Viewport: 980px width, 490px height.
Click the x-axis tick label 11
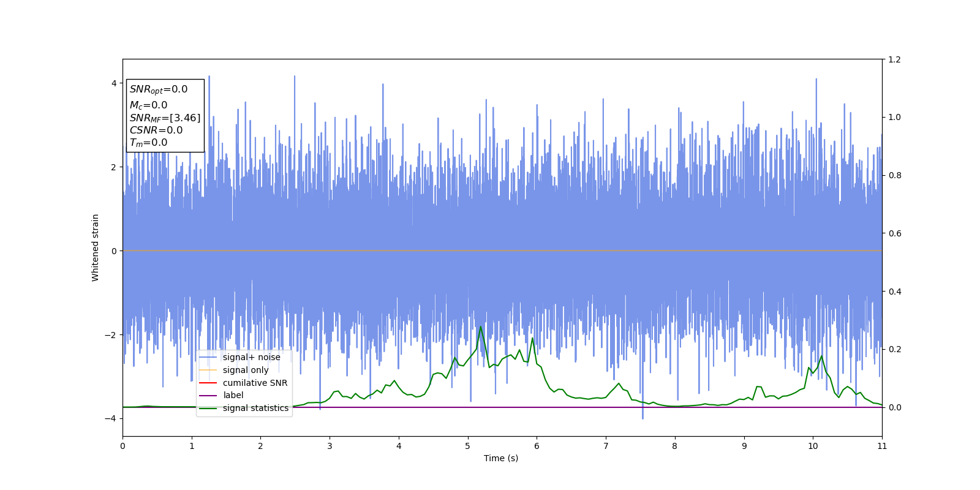tap(882, 446)
